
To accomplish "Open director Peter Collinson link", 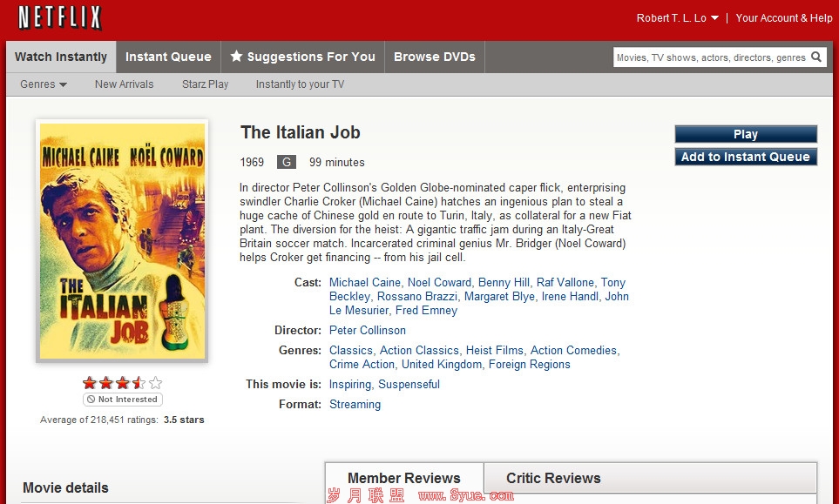I will (x=368, y=330).
